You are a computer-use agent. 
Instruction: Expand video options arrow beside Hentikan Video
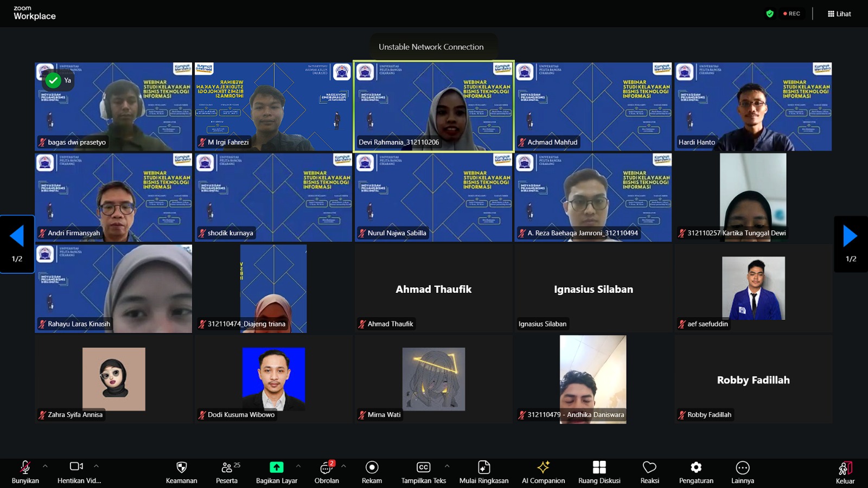[x=96, y=466]
